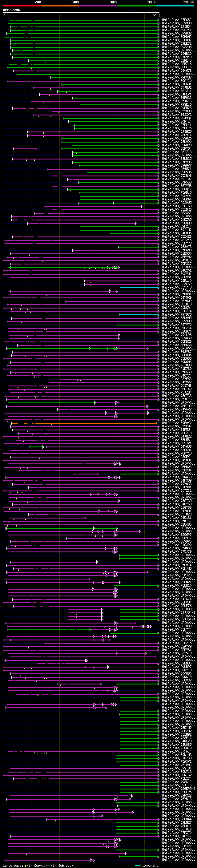Open entry UniRef100_C9SIG4

[x=177, y=769]
